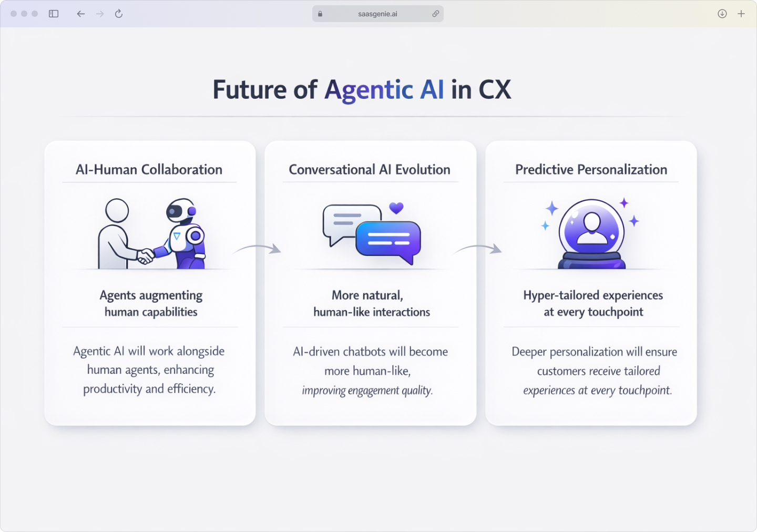This screenshot has width=757, height=532.
Task: Click the padlock icon in the address bar
Action: point(320,14)
